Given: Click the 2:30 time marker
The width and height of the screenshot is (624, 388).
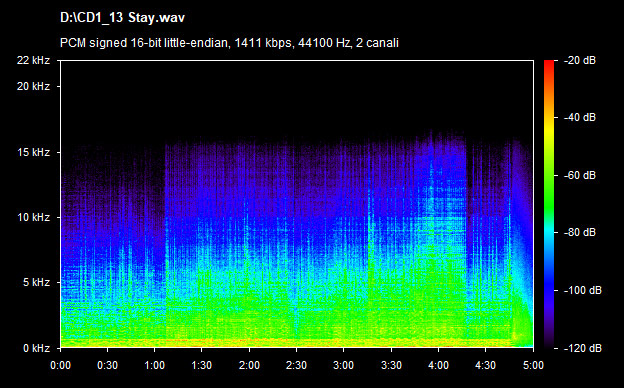Looking at the screenshot, I should click(x=296, y=365).
